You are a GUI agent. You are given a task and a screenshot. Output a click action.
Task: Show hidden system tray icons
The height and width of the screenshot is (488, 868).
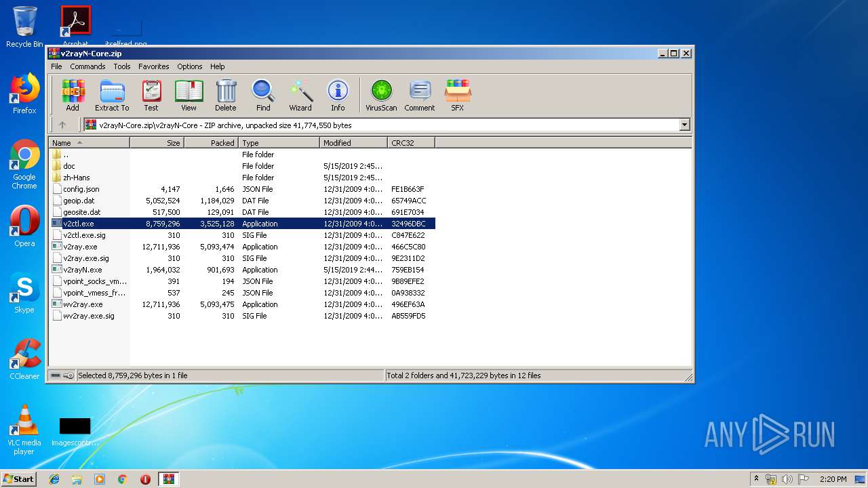point(757,479)
